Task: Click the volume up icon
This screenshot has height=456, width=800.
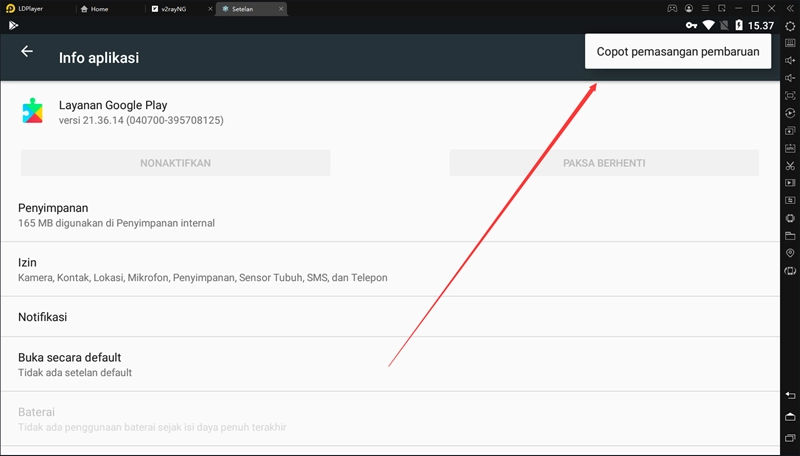Action: (x=790, y=61)
